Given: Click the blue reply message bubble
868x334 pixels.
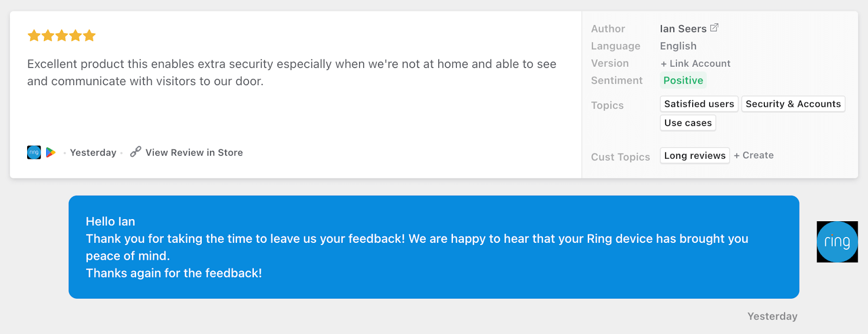Looking at the screenshot, I should tap(433, 247).
